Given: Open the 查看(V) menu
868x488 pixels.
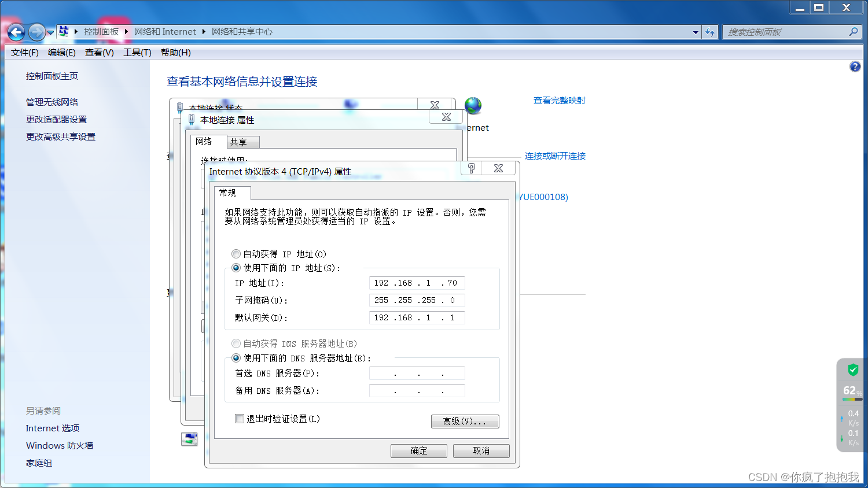Looking at the screenshot, I should [x=100, y=53].
